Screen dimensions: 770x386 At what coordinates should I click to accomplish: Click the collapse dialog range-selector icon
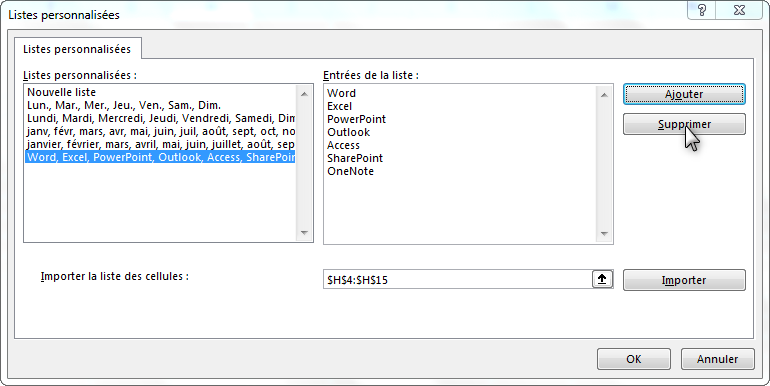coord(602,279)
